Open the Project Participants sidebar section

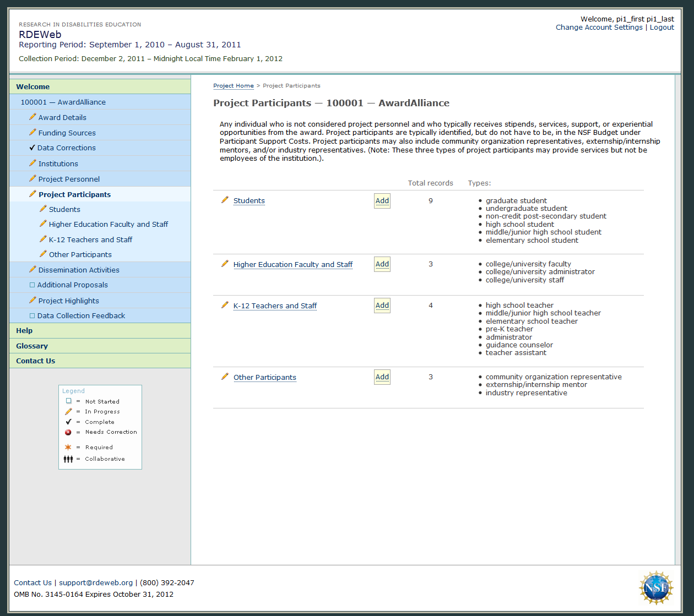pyautogui.click(x=74, y=194)
